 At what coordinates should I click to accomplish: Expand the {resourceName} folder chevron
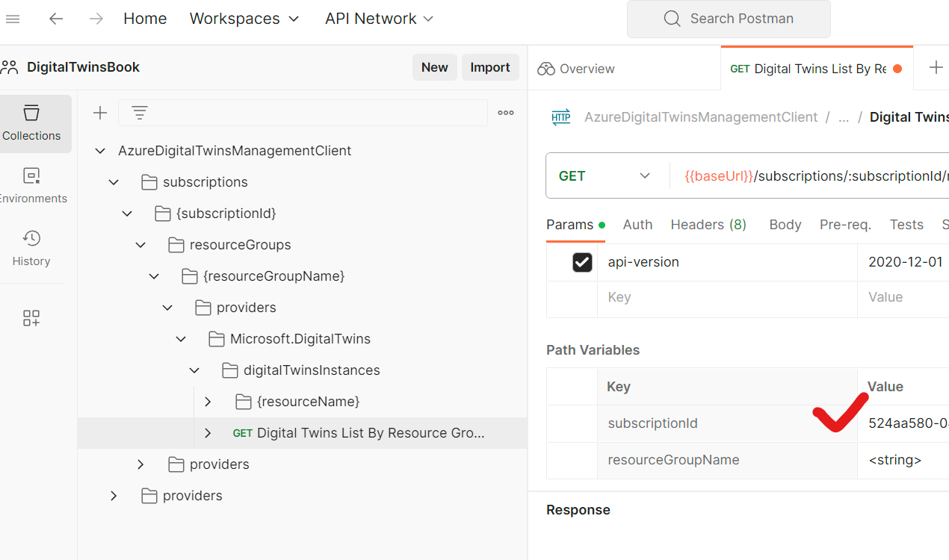[x=208, y=402]
